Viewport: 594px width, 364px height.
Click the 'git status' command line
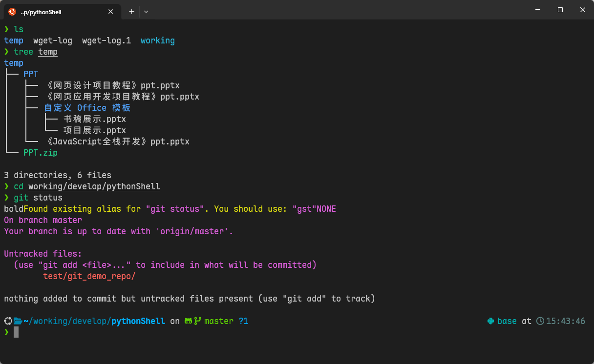click(x=38, y=198)
